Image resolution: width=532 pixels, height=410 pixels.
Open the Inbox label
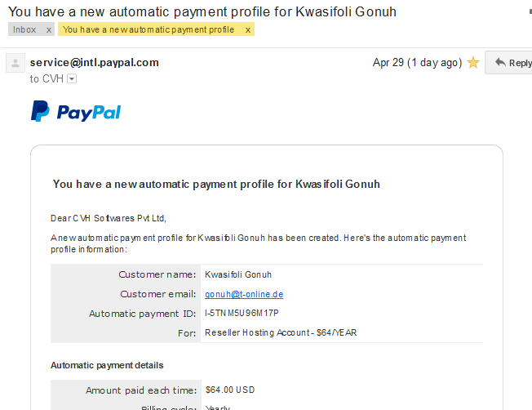click(24, 29)
